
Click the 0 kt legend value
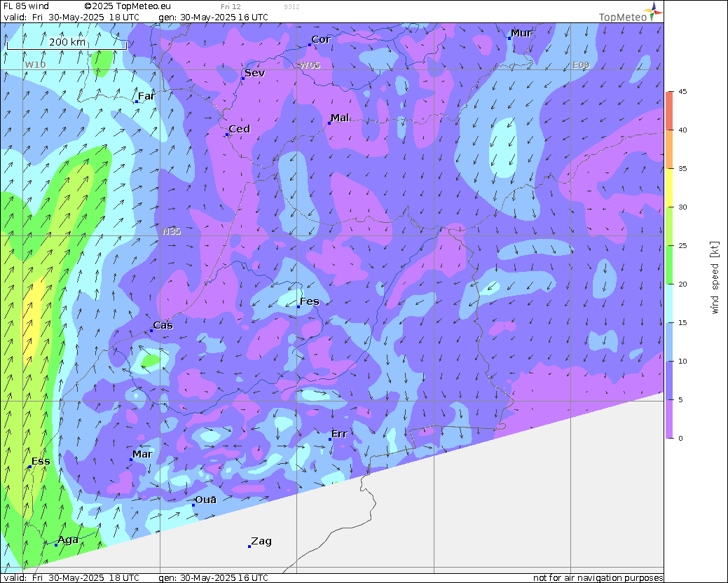680,438
